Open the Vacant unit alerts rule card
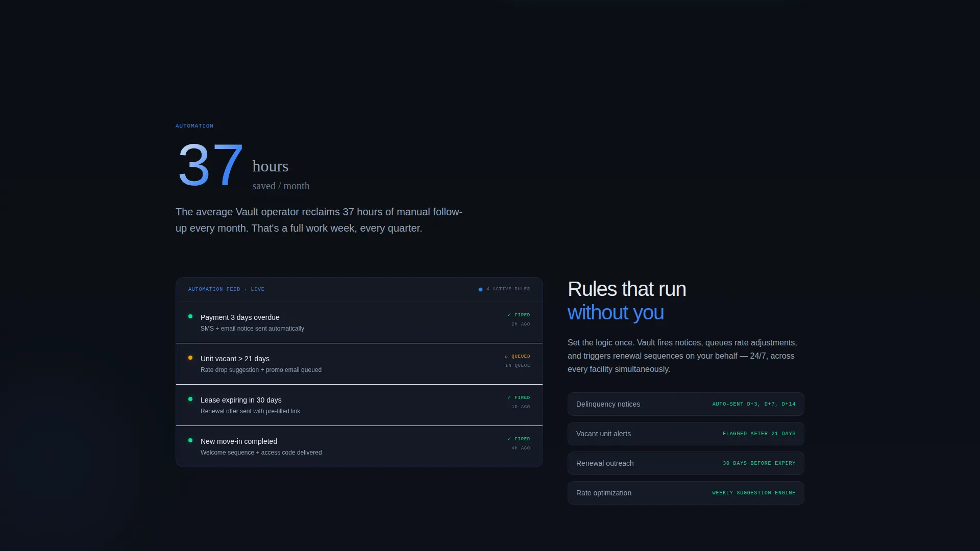 (685, 434)
